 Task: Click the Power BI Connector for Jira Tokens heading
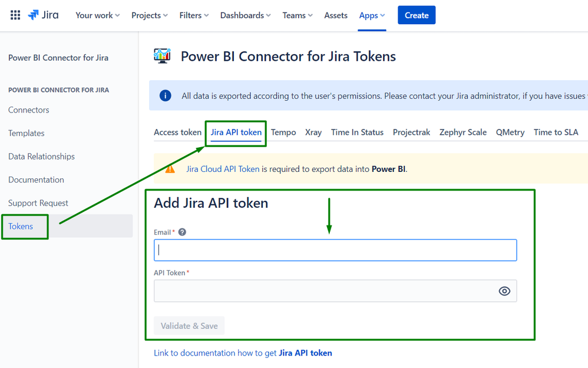288,56
